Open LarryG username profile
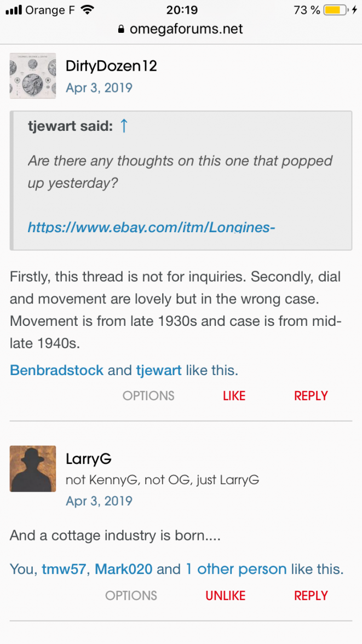The image size is (362, 644). pos(88,459)
